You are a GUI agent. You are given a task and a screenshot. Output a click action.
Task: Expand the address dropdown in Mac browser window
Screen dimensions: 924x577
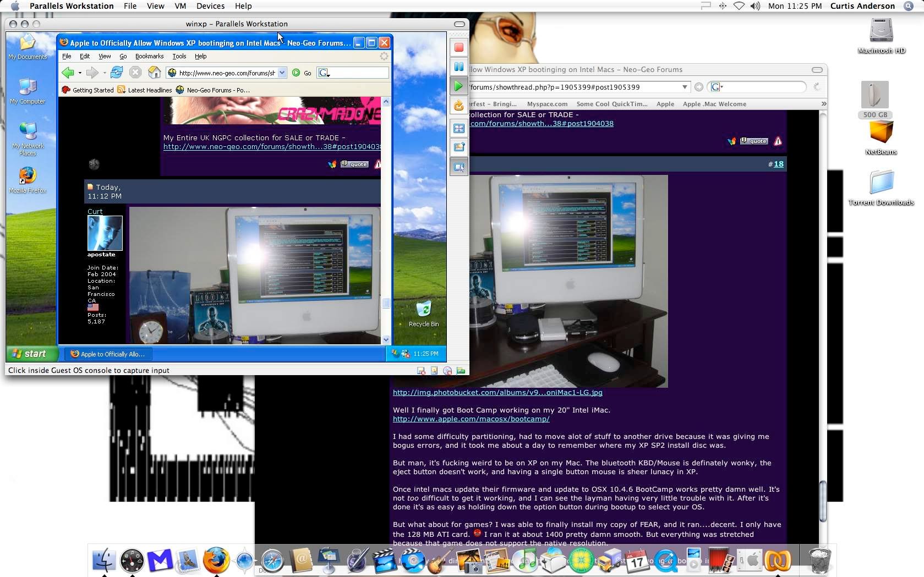pyautogui.click(x=685, y=87)
